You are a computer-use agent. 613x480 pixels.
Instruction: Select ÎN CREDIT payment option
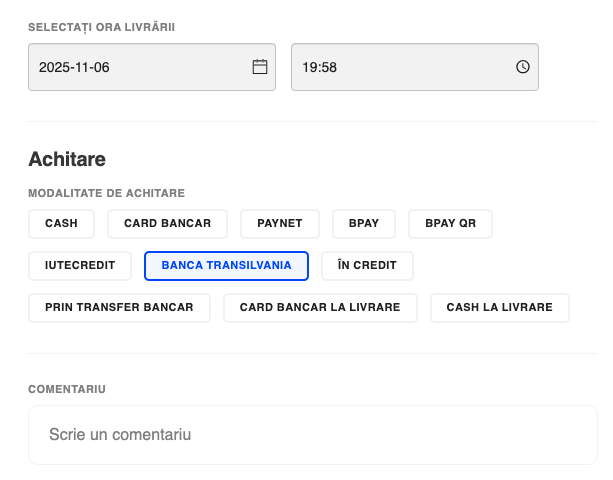coord(367,265)
